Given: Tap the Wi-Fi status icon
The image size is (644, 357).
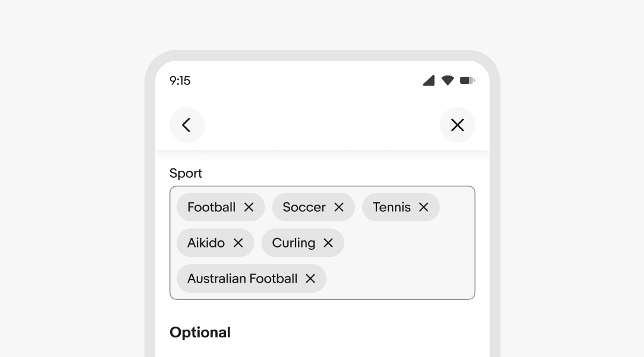Looking at the screenshot, I should pyautogui.click(x=448, y=80).
